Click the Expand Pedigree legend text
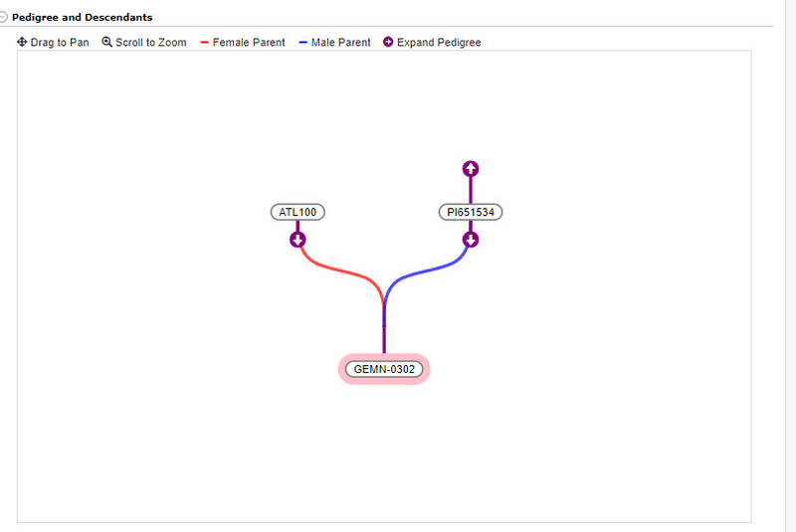 pos(439,43)
